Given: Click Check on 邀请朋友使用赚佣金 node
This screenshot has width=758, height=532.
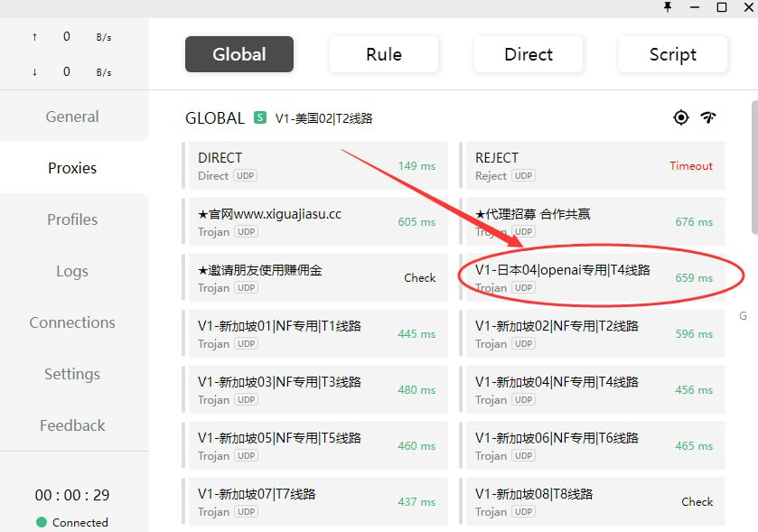Looking at the screenshot, I should click(x=419, y=278).
